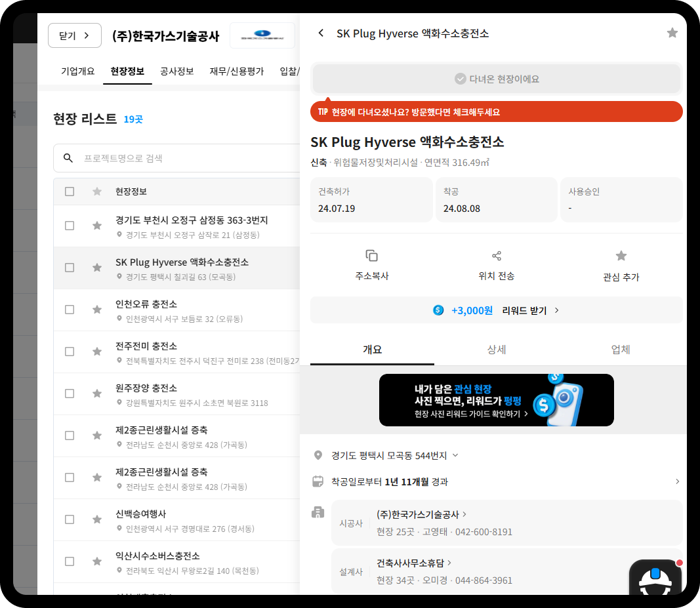Star the SK Plug Hyverse list row

coord(97,268)
